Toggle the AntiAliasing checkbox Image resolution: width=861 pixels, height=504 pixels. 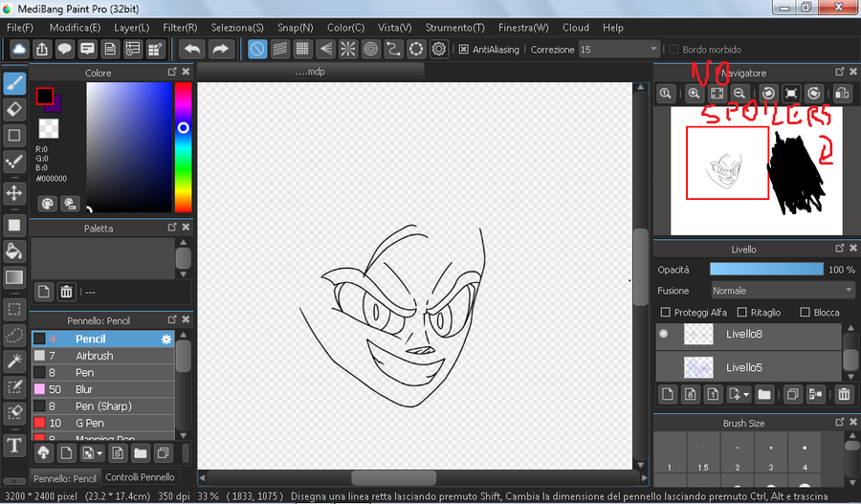point(464,50)
